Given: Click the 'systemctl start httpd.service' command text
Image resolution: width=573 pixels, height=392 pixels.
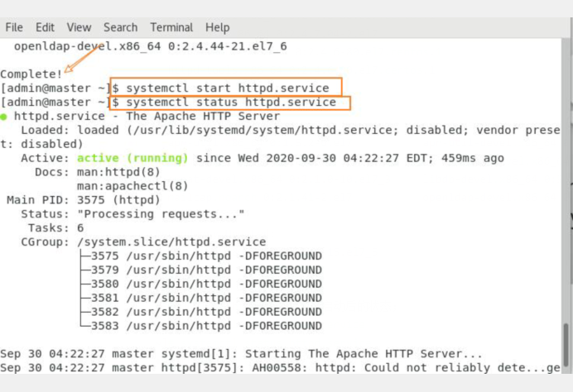Looking at the screenshot, I should pos(228,88).
